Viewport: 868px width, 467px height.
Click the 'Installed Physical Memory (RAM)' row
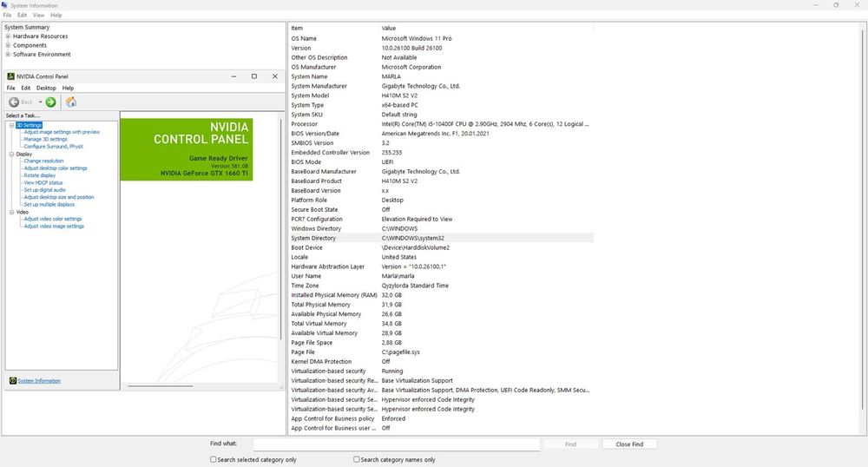click(x=441, y=295)
